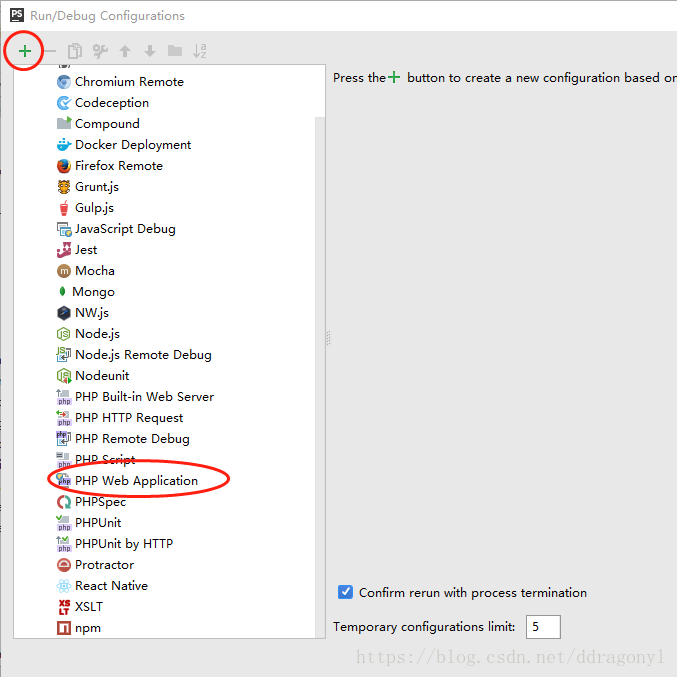Screen dimensions: 677x677
Task: Click the Create New Folder icon
Action: click(x=175, y=51)
